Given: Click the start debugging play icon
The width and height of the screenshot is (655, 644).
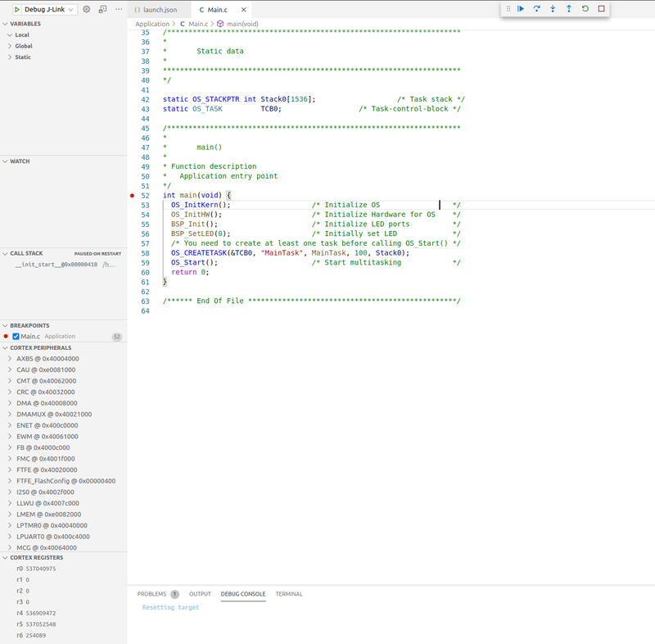Looking at the screenshot, I should [x=17, y=8].
